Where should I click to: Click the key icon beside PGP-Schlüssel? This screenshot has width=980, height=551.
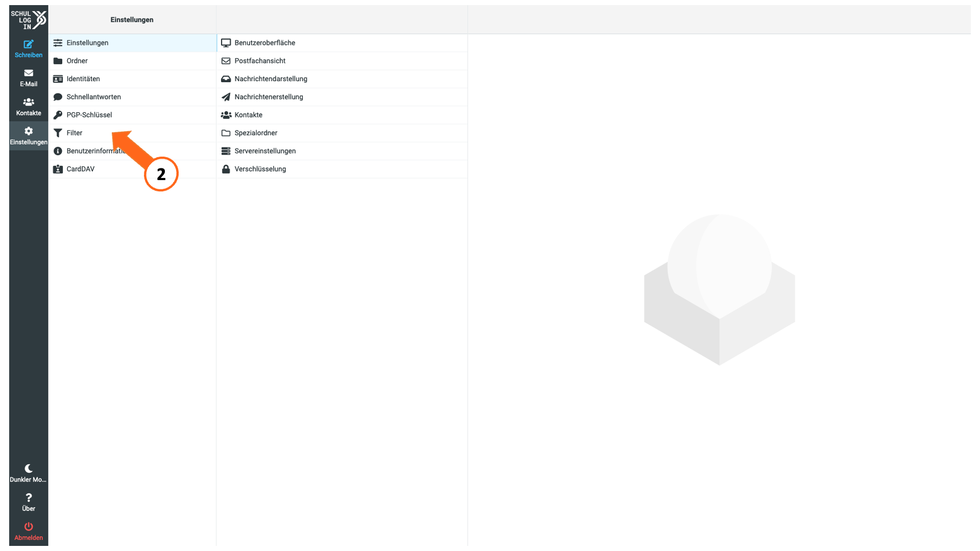click(x=58, y=115)
